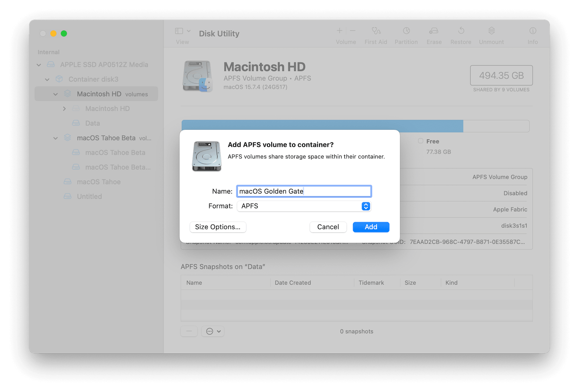Click the Container disk3 cube icon
The width and height of the screenshot is (579, 392).
coord(59,79)
